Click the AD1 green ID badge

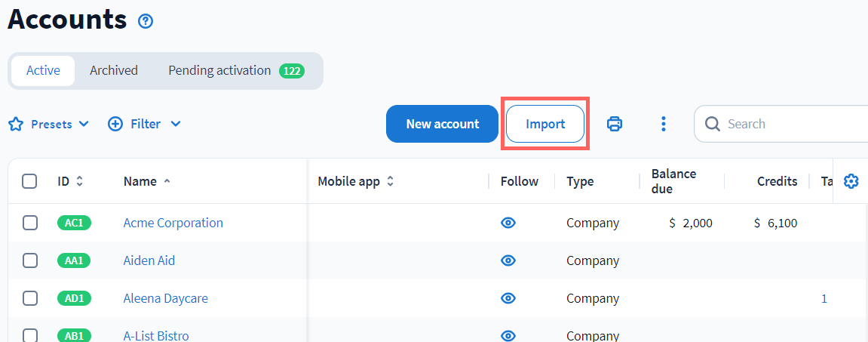pyautogui.click(x=74, y=298)
